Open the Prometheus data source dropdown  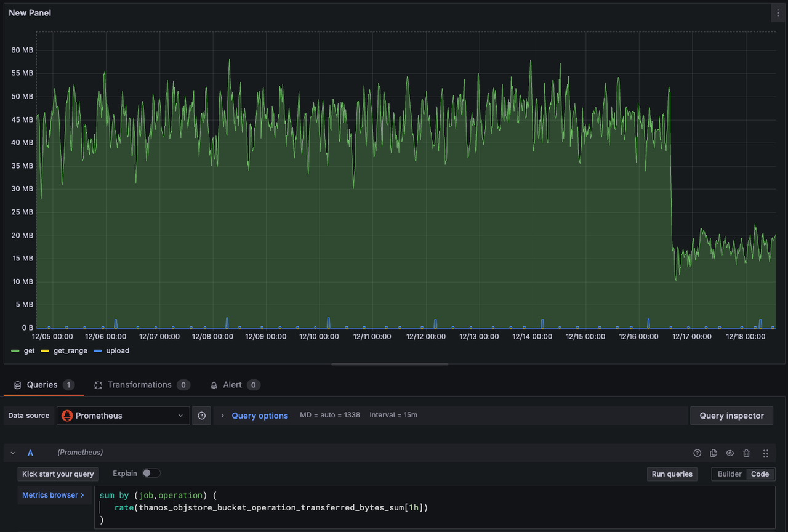[123, 416]
